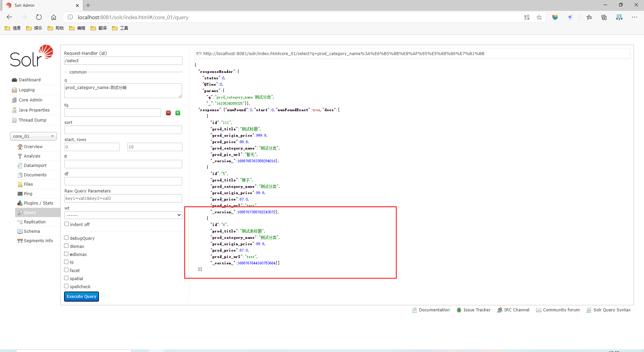Open the 娱乐 bookmarks folder
Screen dimensions: 644x352
(34, 28)
